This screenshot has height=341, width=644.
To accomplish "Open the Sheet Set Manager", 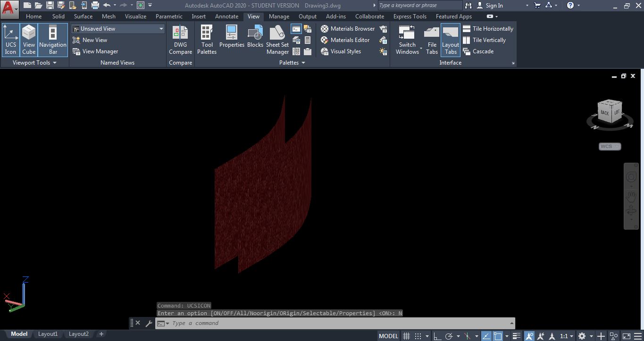I will point(277,40).
